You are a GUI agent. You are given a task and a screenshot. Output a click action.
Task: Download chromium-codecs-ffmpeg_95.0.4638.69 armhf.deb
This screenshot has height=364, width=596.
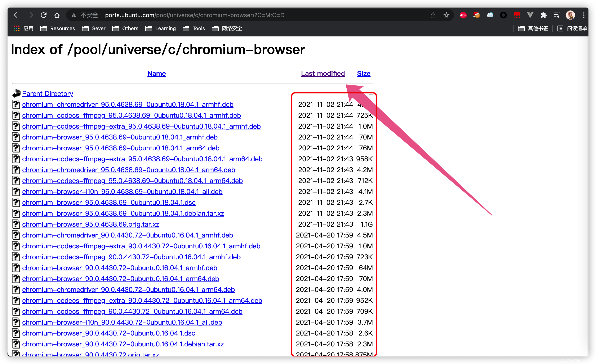pyautogui.click(x=132, y=115)
